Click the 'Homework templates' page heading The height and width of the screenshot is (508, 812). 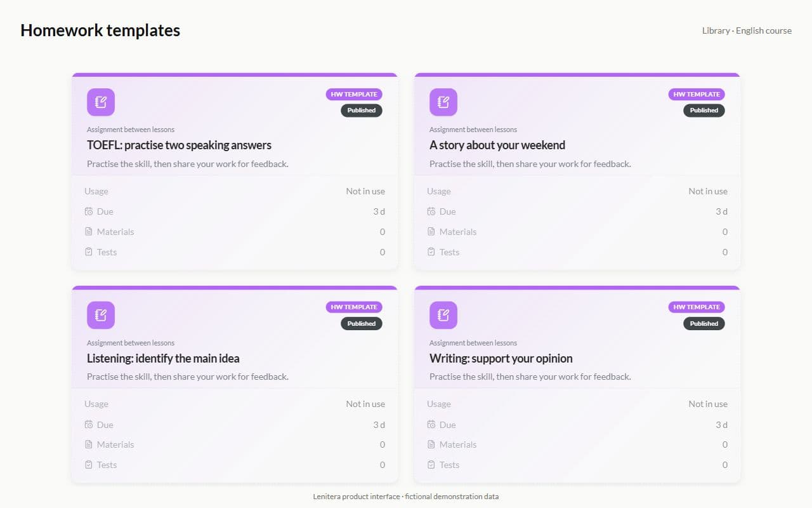click(x=100, y=30)
